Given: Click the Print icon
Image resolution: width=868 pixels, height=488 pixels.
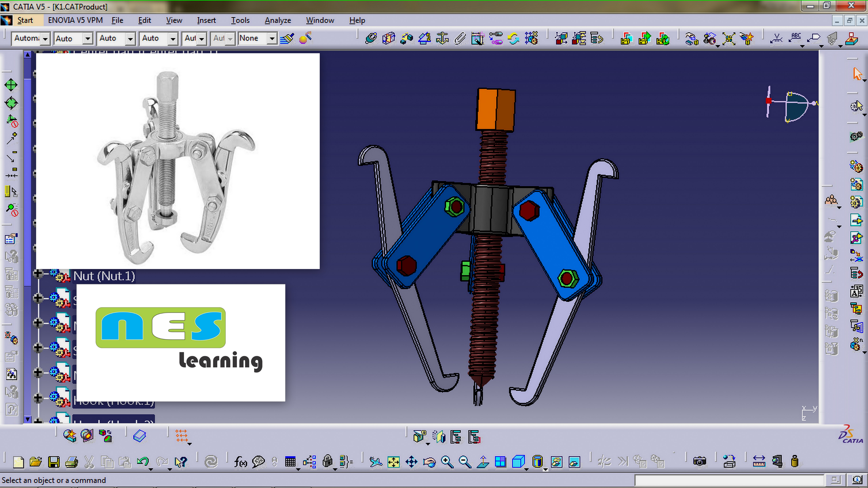Looking at the screenshot, I should (x=71, y=462).
